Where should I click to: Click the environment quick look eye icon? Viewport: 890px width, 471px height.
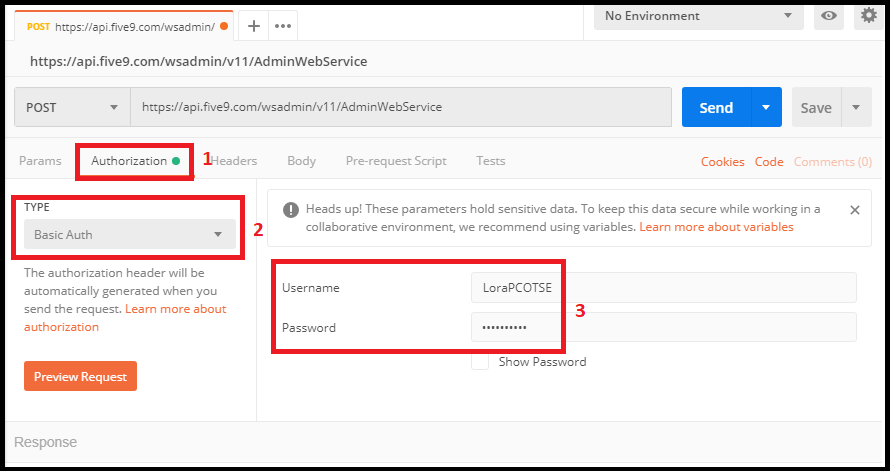point(829,16)
